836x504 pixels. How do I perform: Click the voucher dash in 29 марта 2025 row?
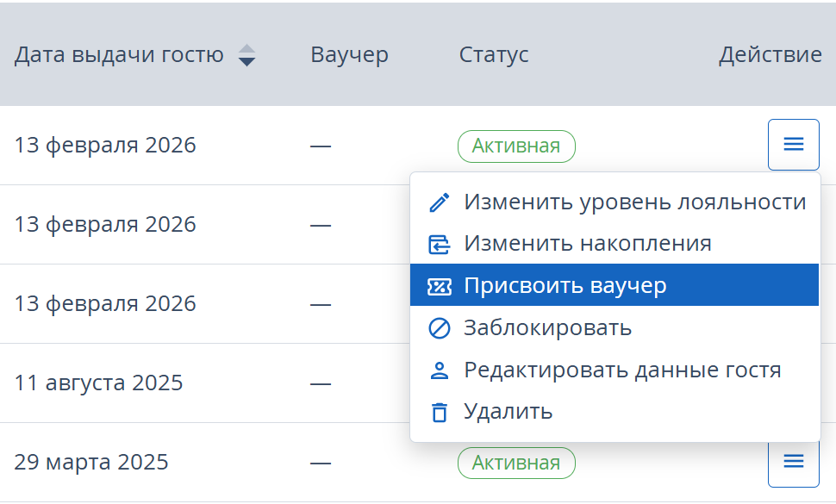pos(321,463)
